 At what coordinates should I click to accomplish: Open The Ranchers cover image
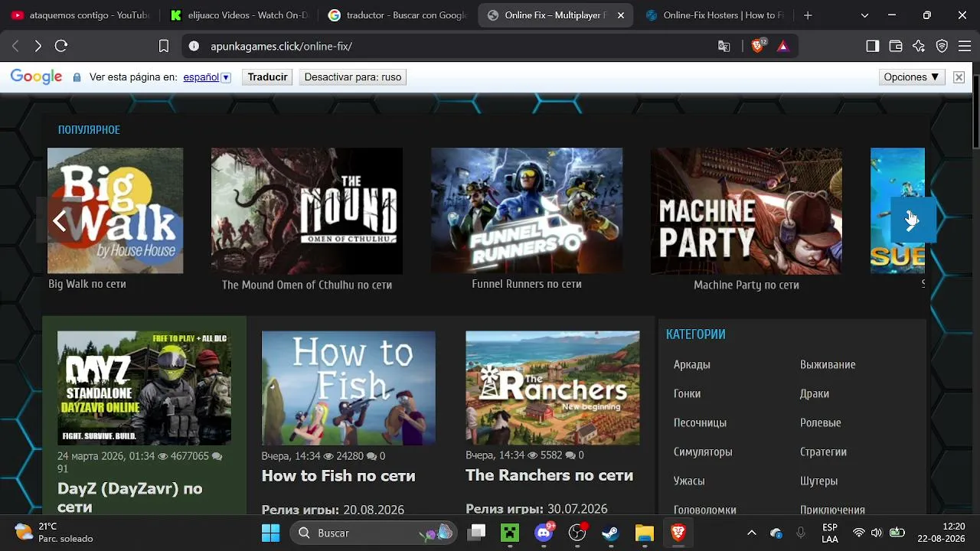(x=553, y=388)
